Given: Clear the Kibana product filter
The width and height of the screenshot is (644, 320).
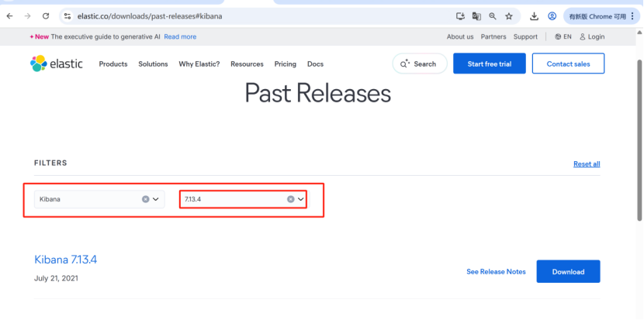Looking at the screenshot, I should pos(145,199).
